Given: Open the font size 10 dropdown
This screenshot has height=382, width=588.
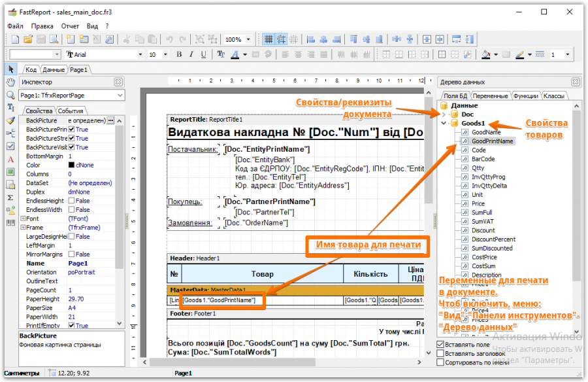Looking at the screenshot, I should pyautogui.click(x=165, y=54).
